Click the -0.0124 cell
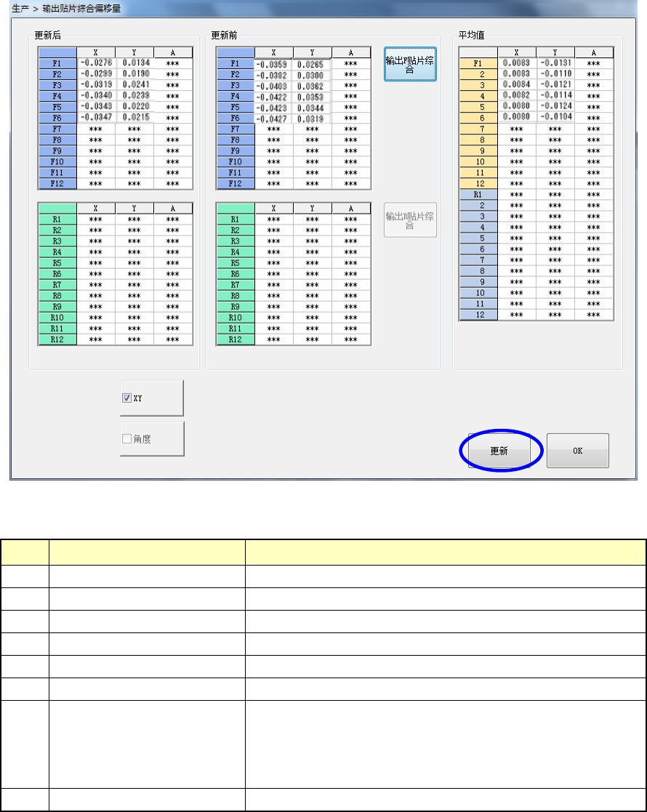 coord(555,106)
